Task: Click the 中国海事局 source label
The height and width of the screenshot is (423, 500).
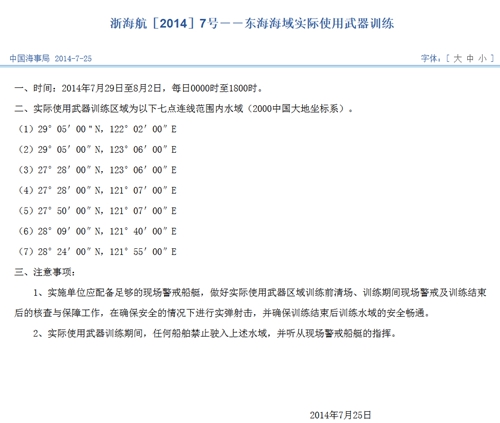Action: 29,59
